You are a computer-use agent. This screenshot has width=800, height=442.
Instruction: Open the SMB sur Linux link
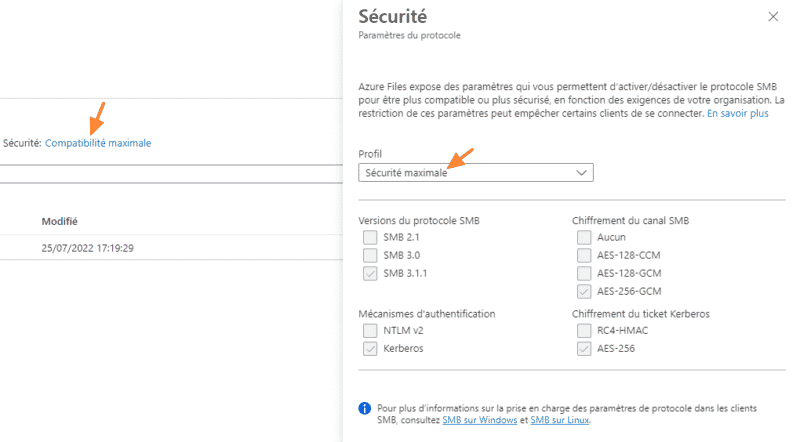pyautogui.click(x=560, y=421)
